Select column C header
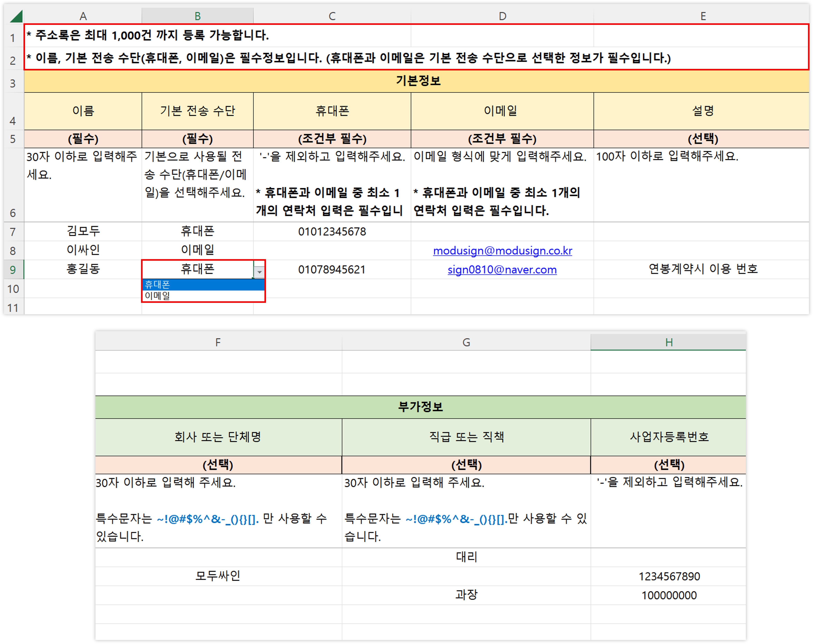This screenshot has height=644, width=813. pyautogui.click(x=332, y=16)
